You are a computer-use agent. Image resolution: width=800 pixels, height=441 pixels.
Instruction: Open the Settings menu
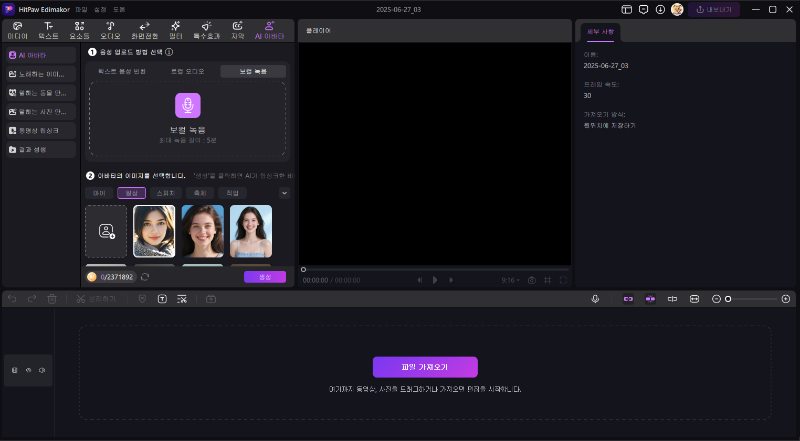[x=100, y=10]
